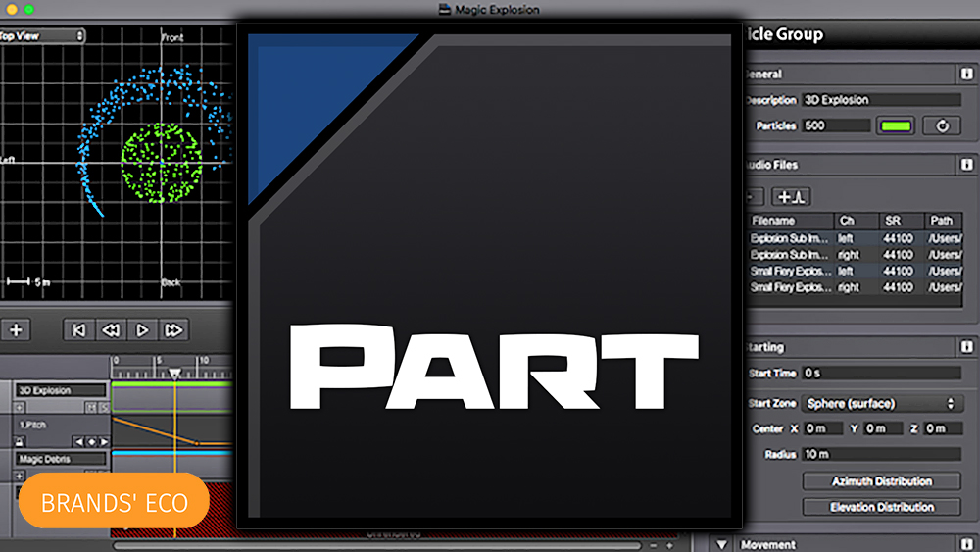Click the Azimuth Distribution button
Viewport: 980px width, 552px height.
tap(881, 481)
